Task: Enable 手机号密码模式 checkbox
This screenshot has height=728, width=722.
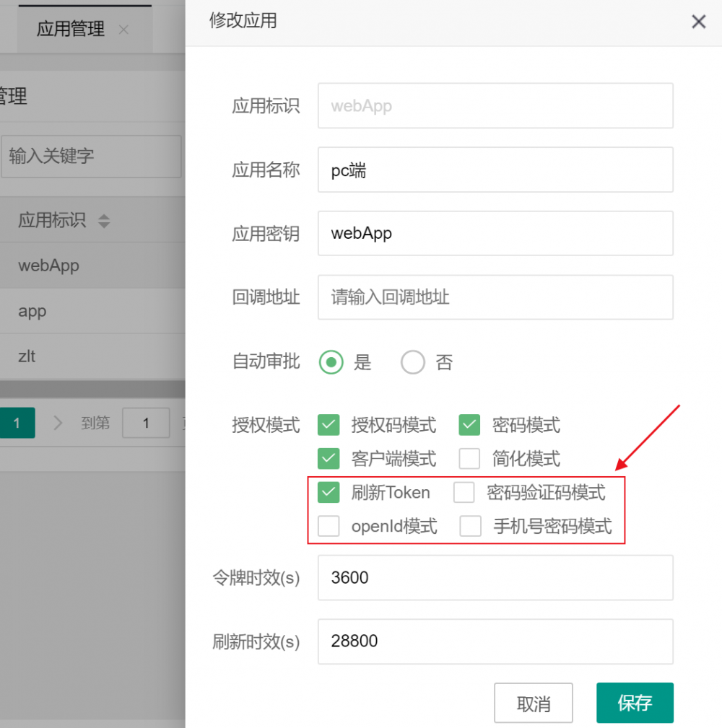Action: (469, 526)
